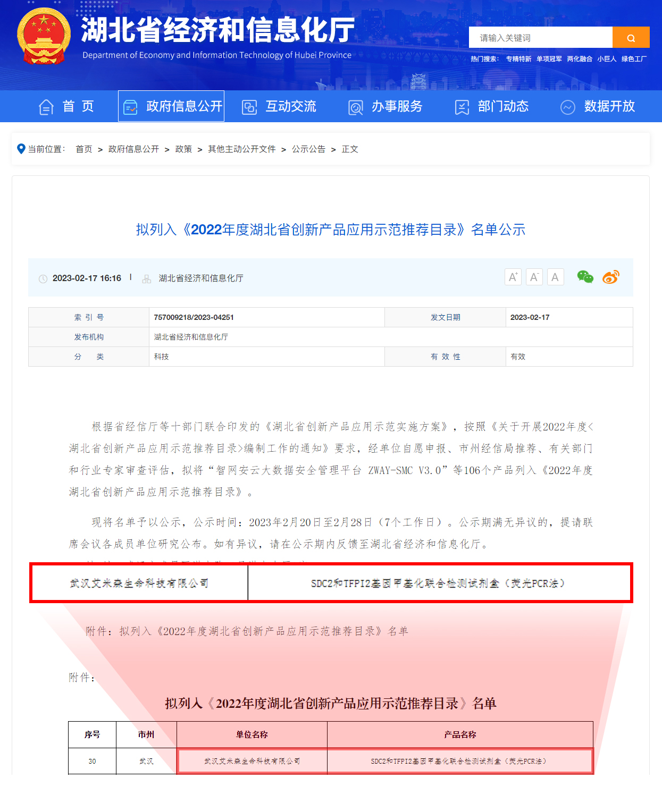
Task: Share article via Weibo icon
Action: (x=611, y=277)
